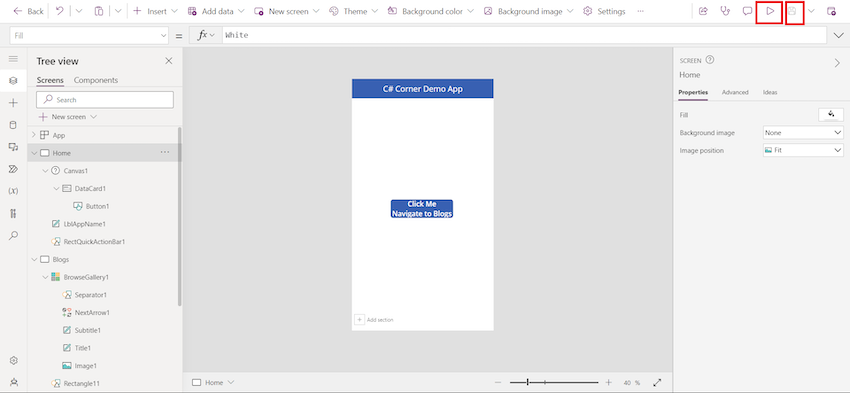
Task: Collapse the Canvas1 node
Action: pos(45,171)
